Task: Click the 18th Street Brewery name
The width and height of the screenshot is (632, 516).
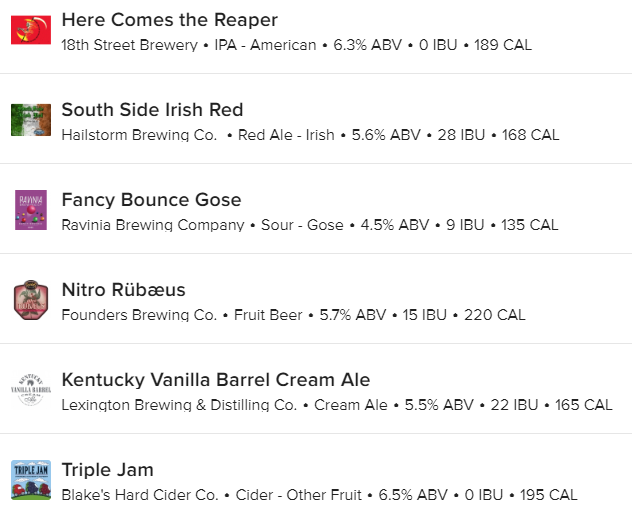Action: 129,45
